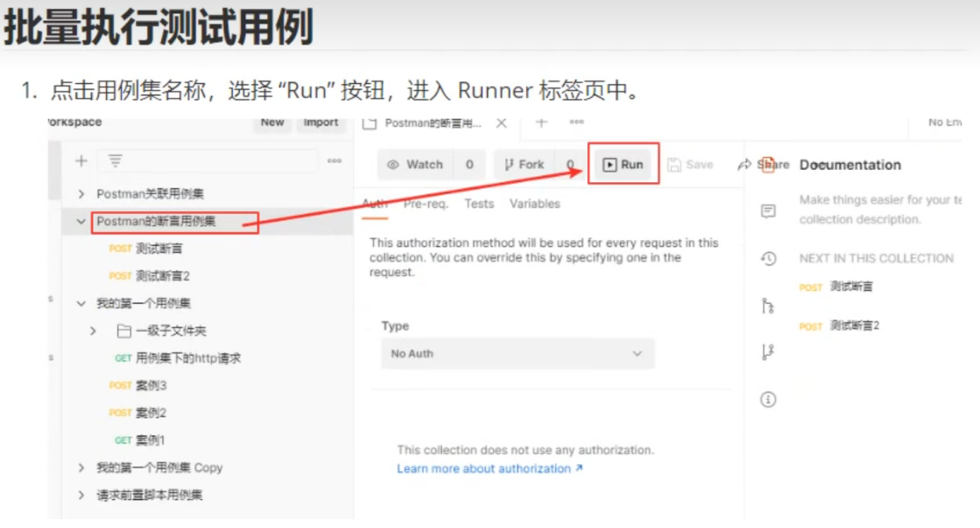
Task: Select 请求前置脚本用例集 collection name
Action: pyautogui.click(x=150, y=496)
